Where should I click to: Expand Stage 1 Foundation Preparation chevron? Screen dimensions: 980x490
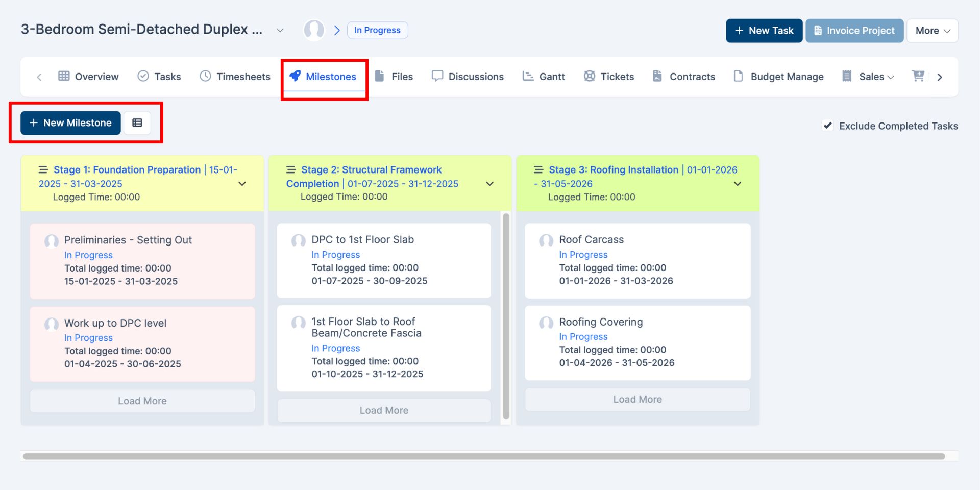pyautogui.click(x=242, y=184)
